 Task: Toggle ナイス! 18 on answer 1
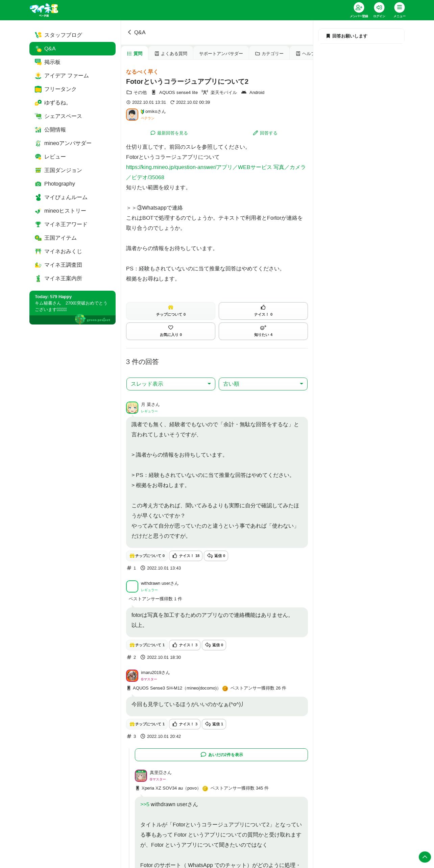[186, 556]
